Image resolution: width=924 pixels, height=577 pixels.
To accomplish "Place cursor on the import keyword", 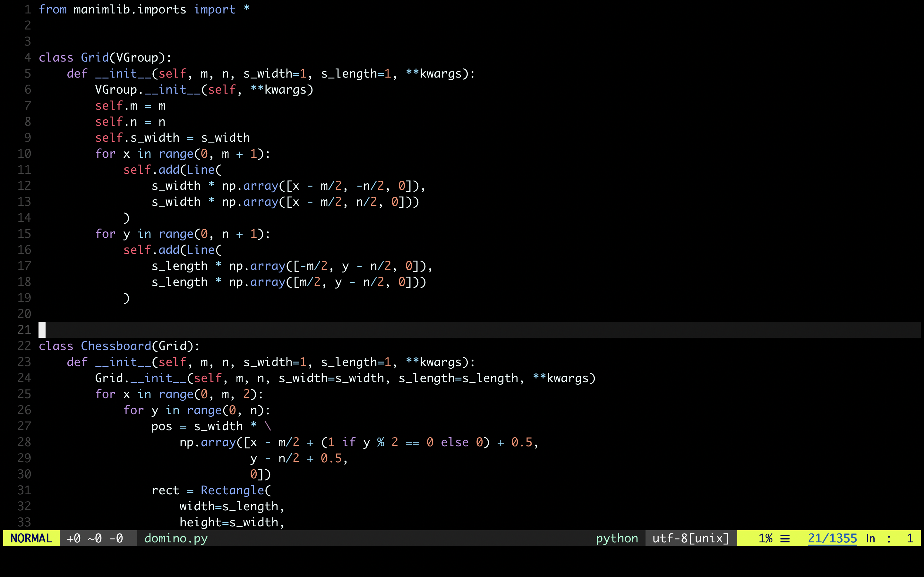I will coord(214,9).
